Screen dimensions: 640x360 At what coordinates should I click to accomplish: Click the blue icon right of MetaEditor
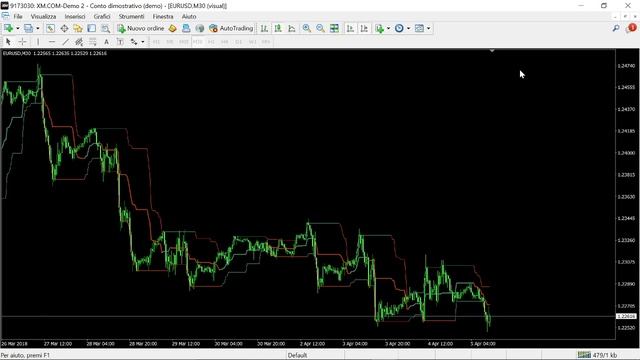[x=186, y=28]
